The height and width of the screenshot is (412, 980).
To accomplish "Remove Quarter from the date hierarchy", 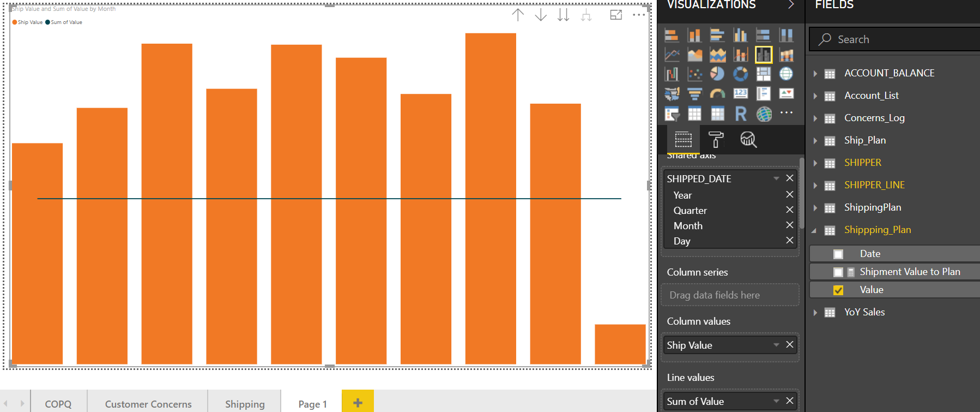I will [x=789, y=210].
